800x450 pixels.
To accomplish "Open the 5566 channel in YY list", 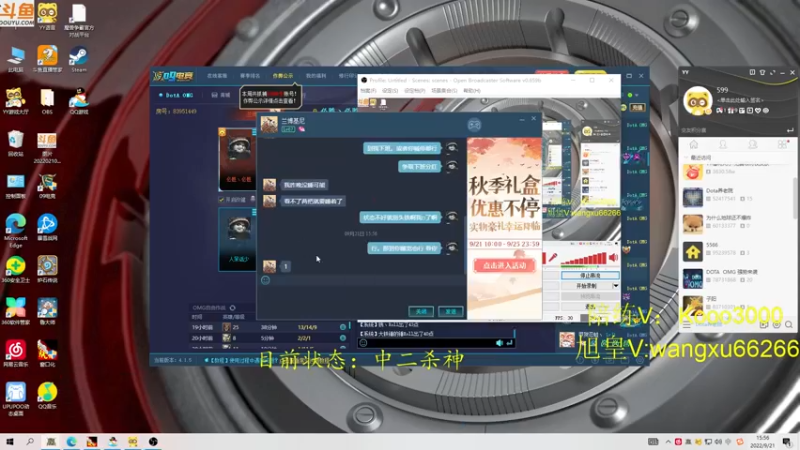I will 736,251.
